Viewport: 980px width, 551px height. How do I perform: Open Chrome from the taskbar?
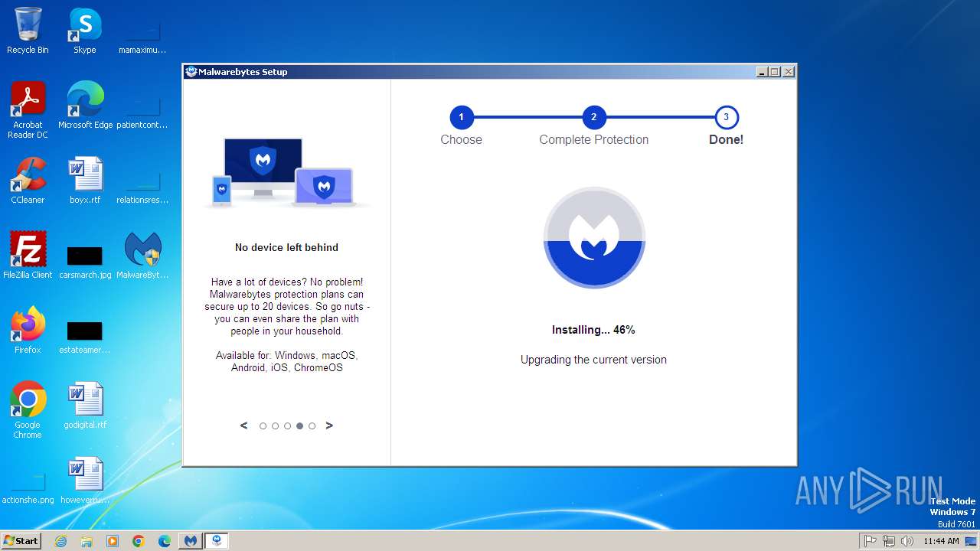point(139,541)
